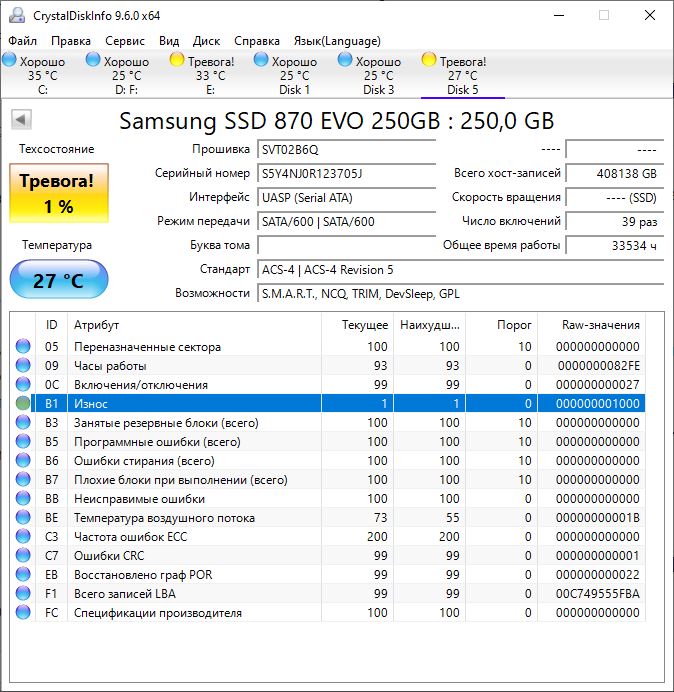Click the Текущее column header
674x692 pixels.
tap(358, 325)
